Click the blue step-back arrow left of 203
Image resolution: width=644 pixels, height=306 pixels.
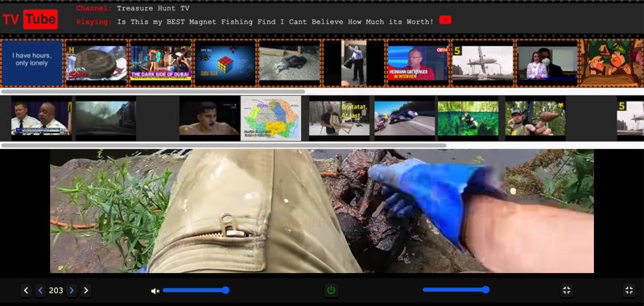[x=40, y=291]
